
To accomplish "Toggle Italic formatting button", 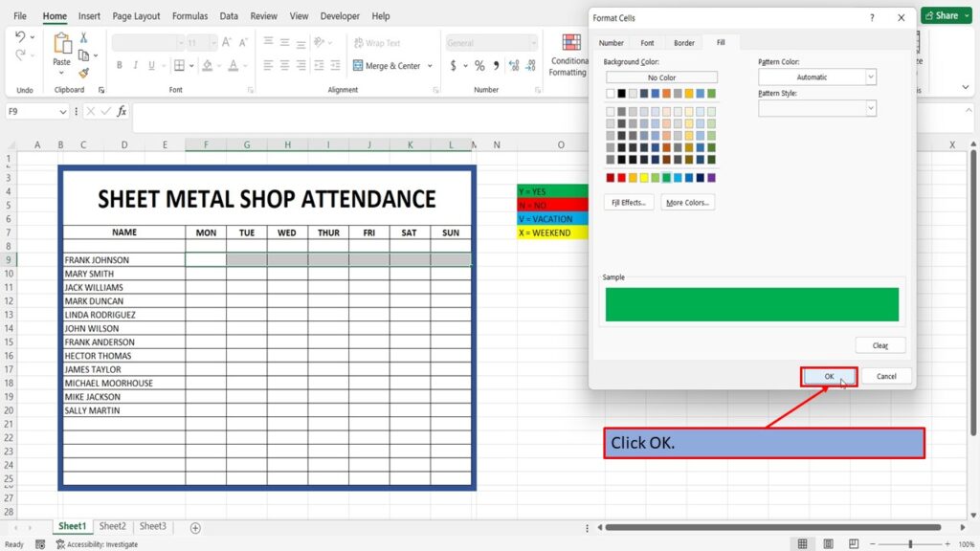I will 135,66.
